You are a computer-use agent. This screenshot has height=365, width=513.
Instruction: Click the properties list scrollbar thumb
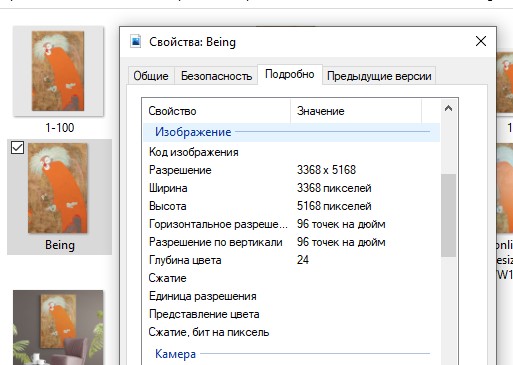[448, 215]
